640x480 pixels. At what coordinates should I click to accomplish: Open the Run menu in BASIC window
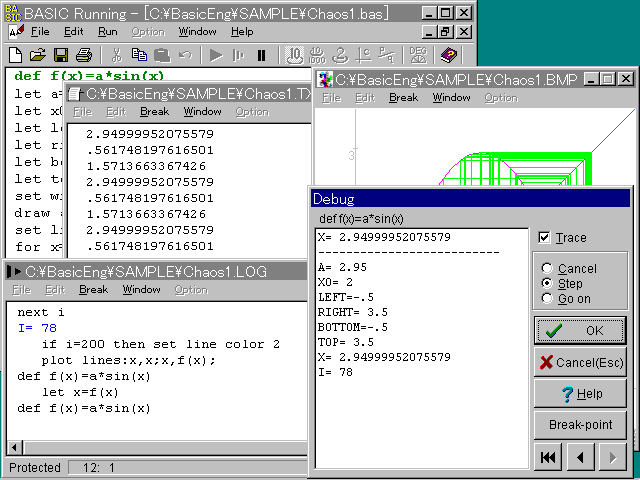(107, 32)
